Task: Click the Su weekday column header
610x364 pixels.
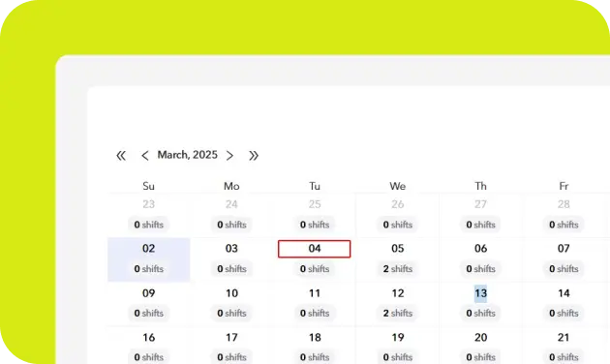Action: (148, 186)
